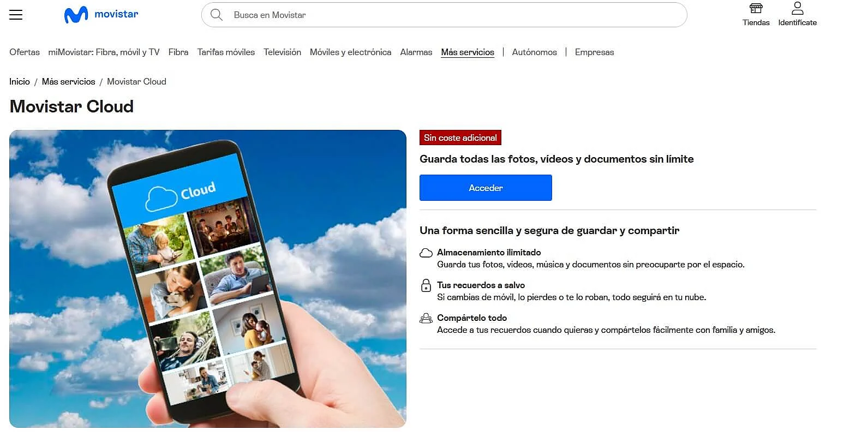This screenshot has width=868, height=436.
Task: Open the Más servicios breadcrumb link
Action: (x=68, y=82)
